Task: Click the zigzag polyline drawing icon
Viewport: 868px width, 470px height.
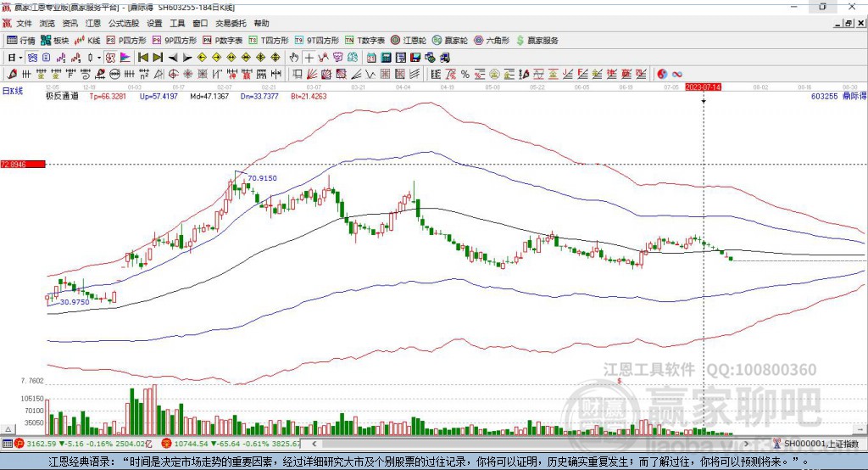Action: point(370,75)
